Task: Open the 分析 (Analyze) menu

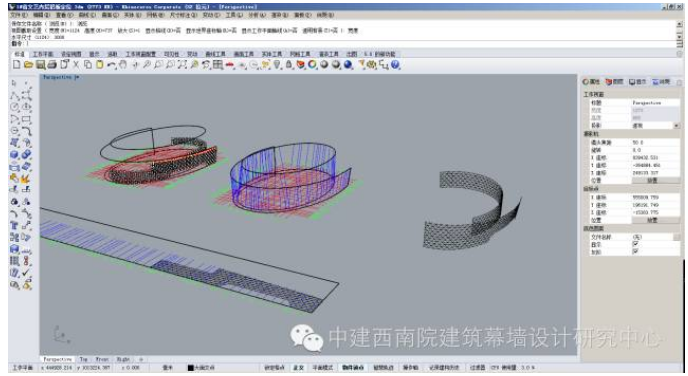Action: tap(257, 15)
